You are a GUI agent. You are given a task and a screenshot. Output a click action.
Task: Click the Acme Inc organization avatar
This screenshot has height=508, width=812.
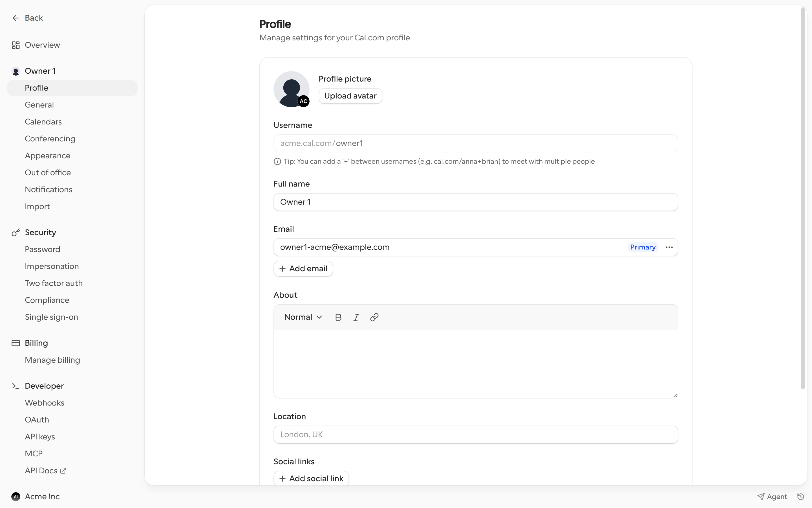pyautogui.click(x=16, y=497)
